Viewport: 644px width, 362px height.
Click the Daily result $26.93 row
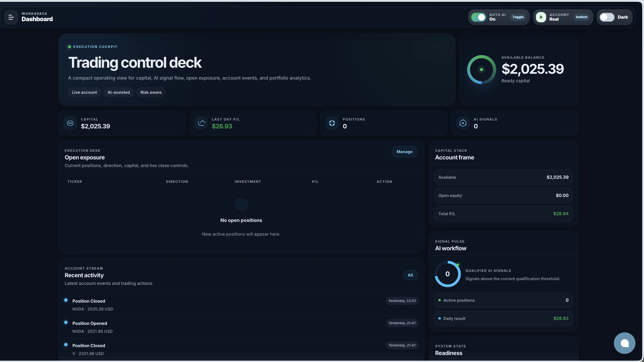pyautogui.click(x=503, y=319)
